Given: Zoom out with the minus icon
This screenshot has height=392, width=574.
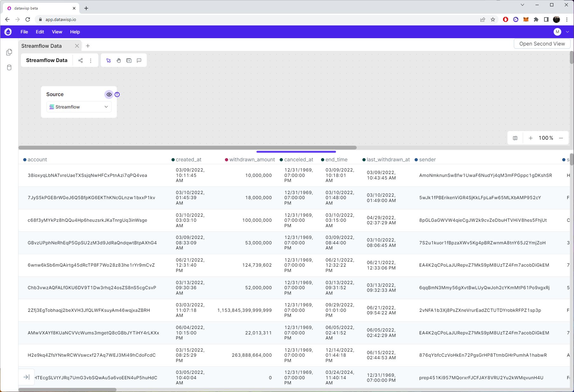Looking at the screenshot, I should click(x=561, y=138).
